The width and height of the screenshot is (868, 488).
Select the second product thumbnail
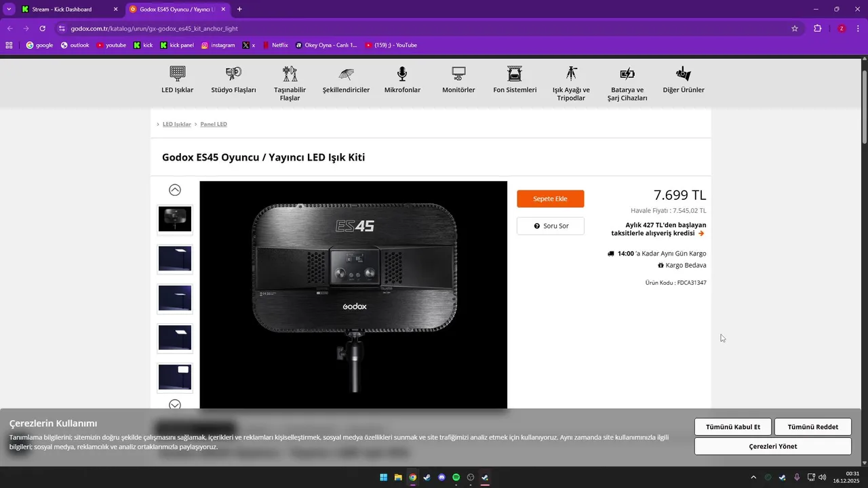pos(175,259)
